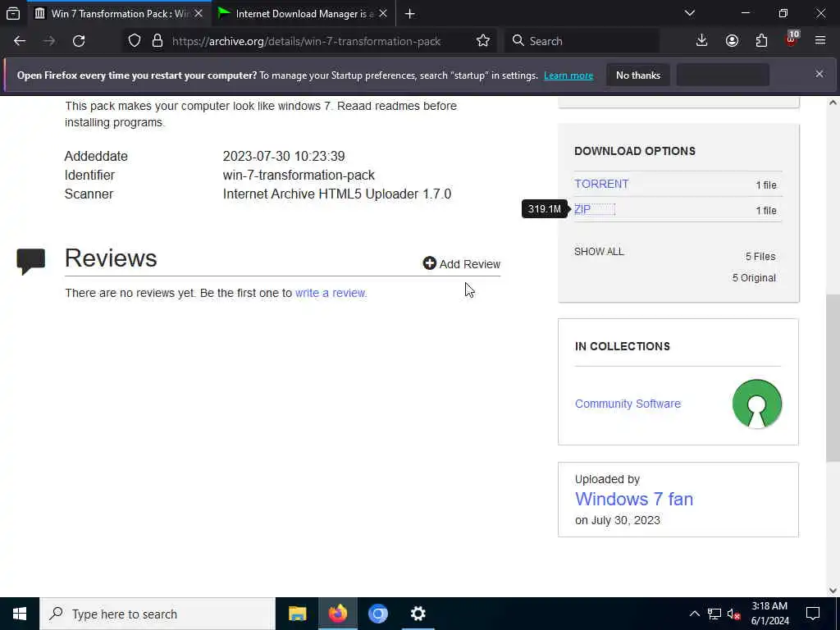Open a new tab with plus
840x630 pixels.
(x=410, y=13)
